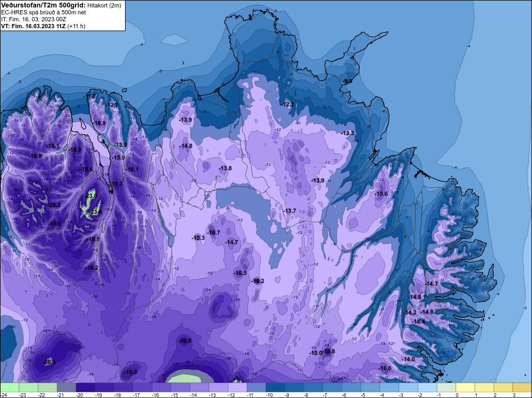Image resolution: width=532 pixels, height=398 pixels.
Task: Click the -16.0 temperature label
Action: pos(385,368)
